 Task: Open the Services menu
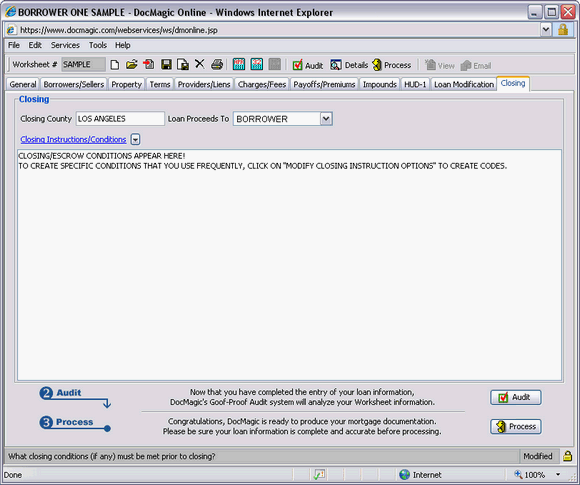65,45
